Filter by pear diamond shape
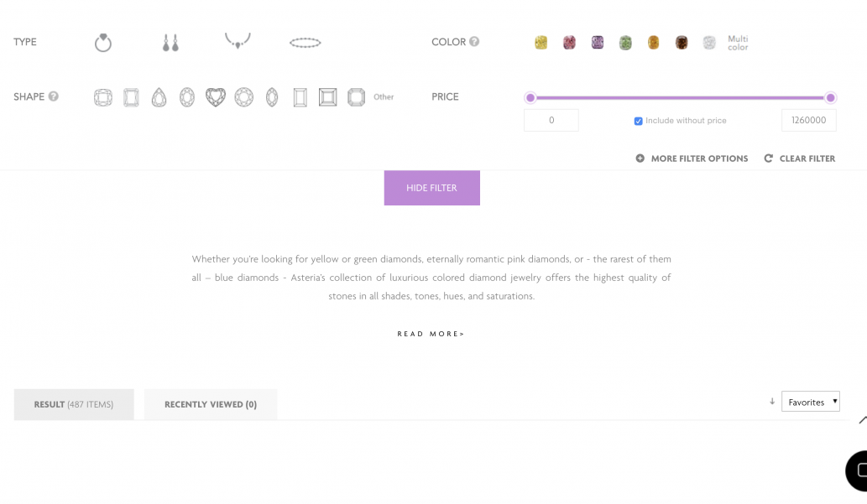This screenshot has width=867, height=504. pyautogui.click(x=159, y=97)
